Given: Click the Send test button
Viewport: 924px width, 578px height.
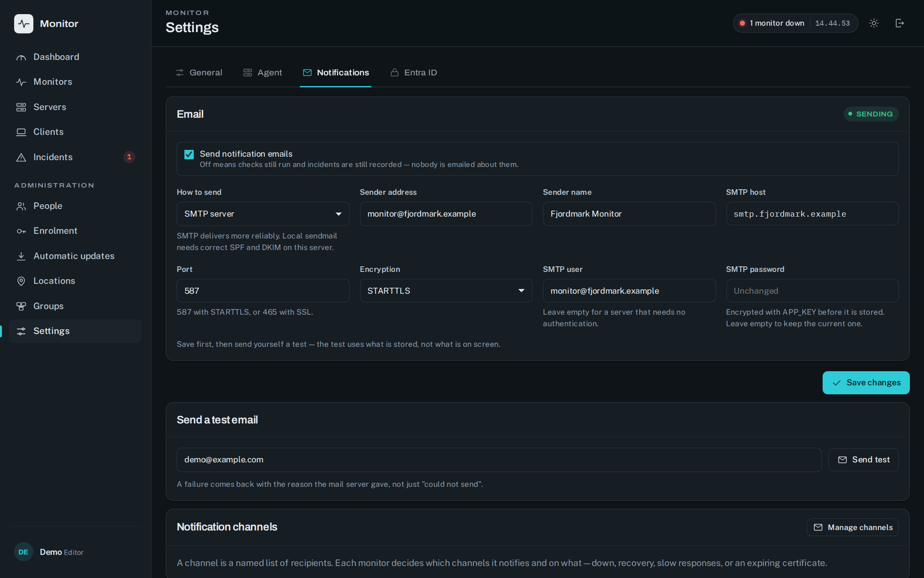Looking at the screenshot, I should click(864, 460).
